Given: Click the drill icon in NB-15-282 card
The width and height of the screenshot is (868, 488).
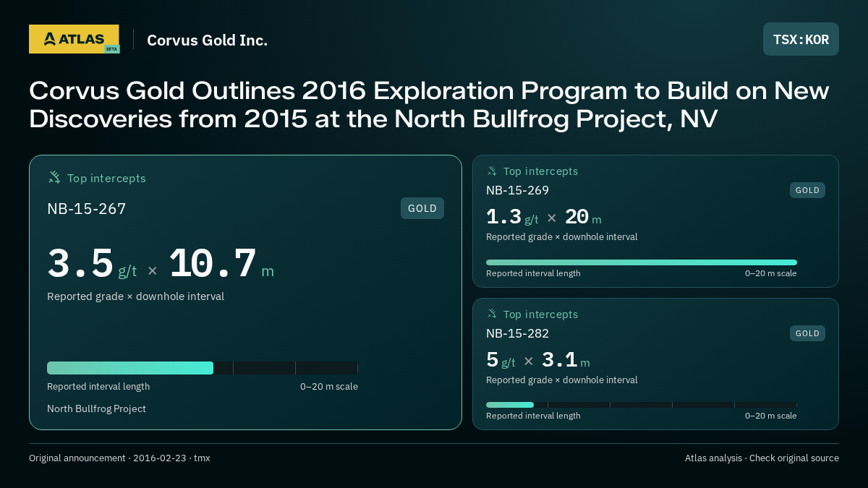Looking at the screenshot, I should (492, 314).
